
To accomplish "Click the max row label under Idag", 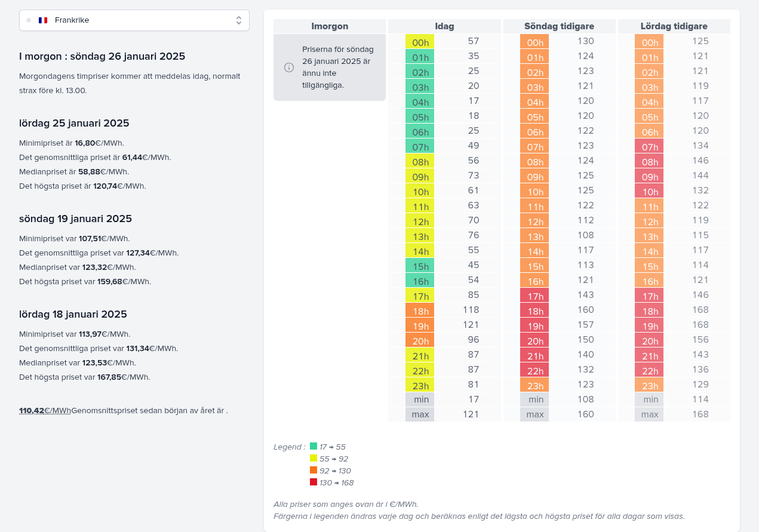I will pos(420,414).
